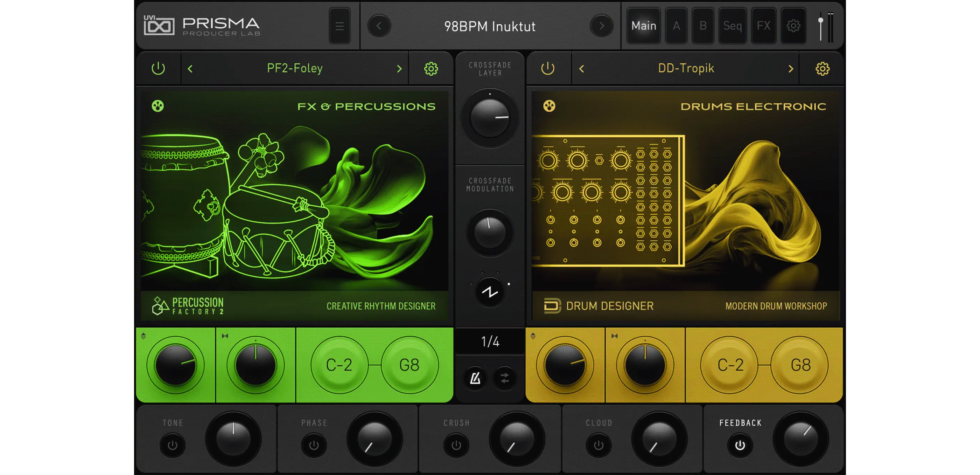Click 'MODERN DRUM WORKSHOP' text

[776, 306]
